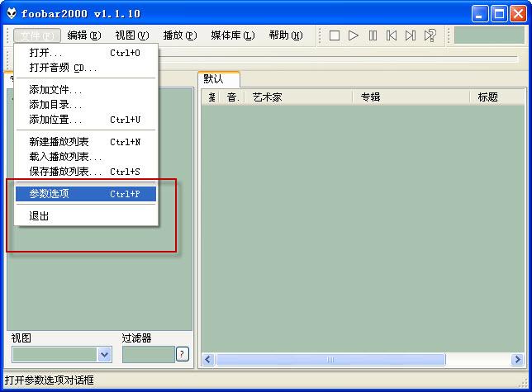Click the playlist horizontal scrollbar thumb
Image resolution: width=532 pixels, height=392 pixels.
(330, 360)
